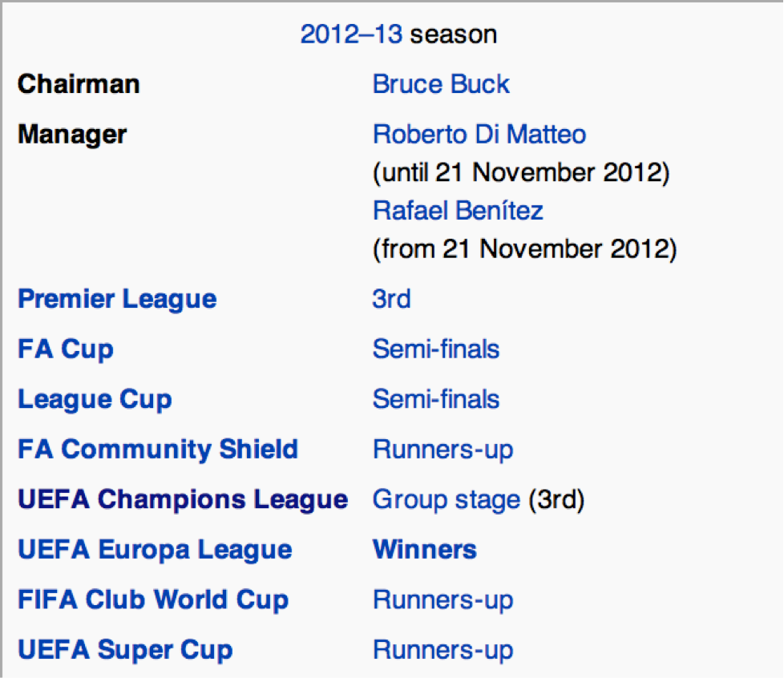This screenshot has height=678, width=784.
Task: Open the 2012–13 season link
Action: click(351, 34)
